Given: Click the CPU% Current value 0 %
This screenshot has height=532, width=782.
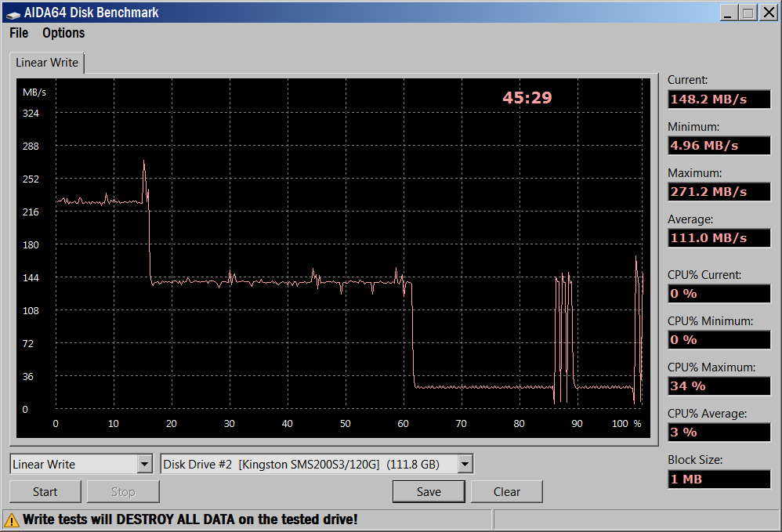Looking at the screenshot, I should pyautogui.click(x=719, y=294).
